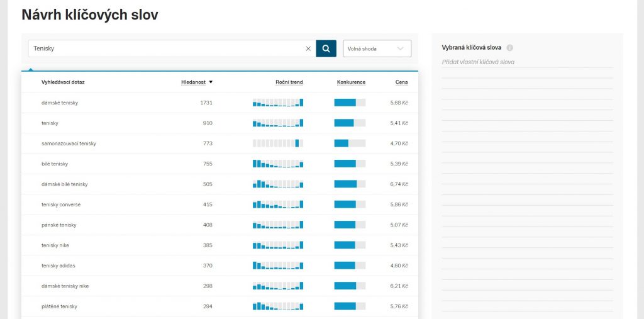Click the competition bar for dámské bílé tenisky
Screen dimensions: 644x319
click(350, 184)
